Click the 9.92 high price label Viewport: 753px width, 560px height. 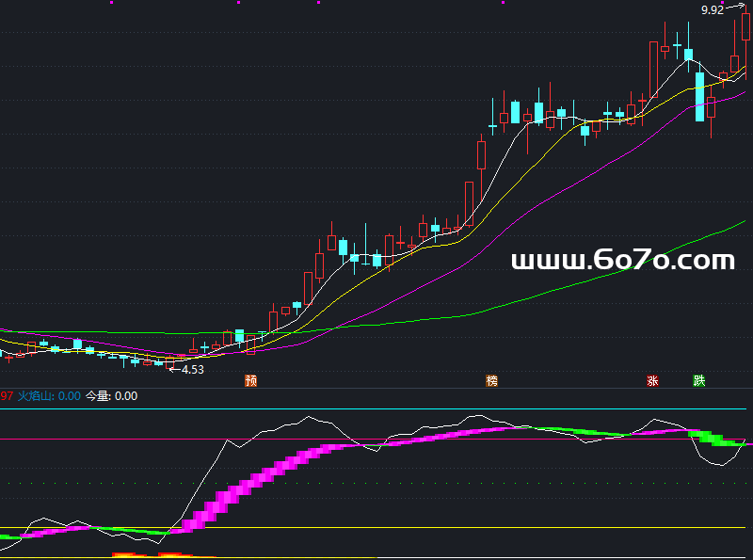(713, 10)
